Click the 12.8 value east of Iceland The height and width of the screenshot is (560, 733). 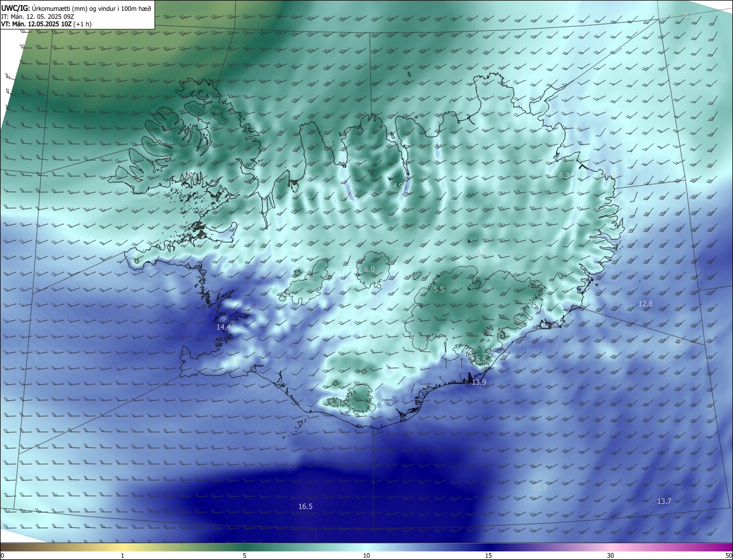tap(645, 304)
